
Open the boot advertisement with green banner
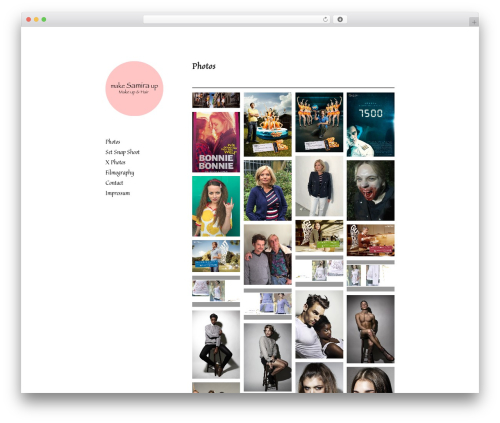[319, 236]
